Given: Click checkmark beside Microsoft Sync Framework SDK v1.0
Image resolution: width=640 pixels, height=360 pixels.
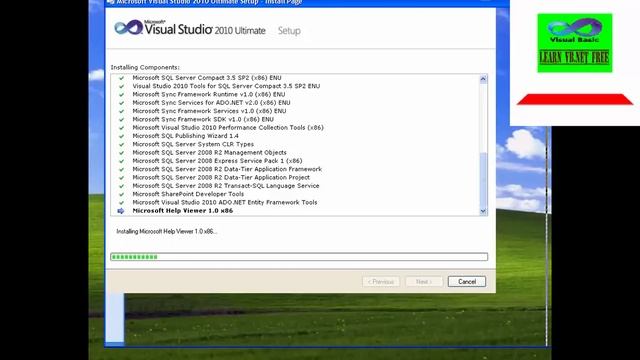Looking at the screenshot, I should (121, 120).
